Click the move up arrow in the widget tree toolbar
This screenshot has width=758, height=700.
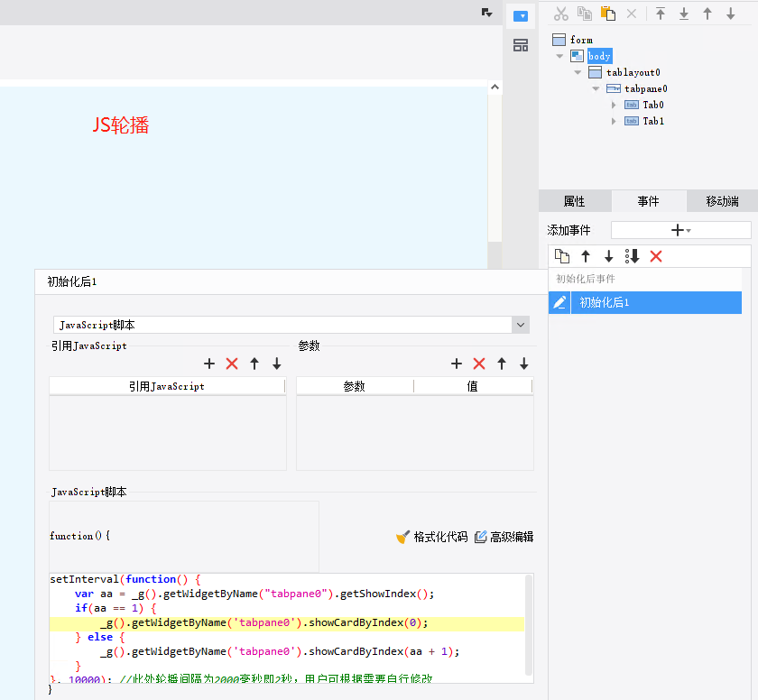pos(707,14)
